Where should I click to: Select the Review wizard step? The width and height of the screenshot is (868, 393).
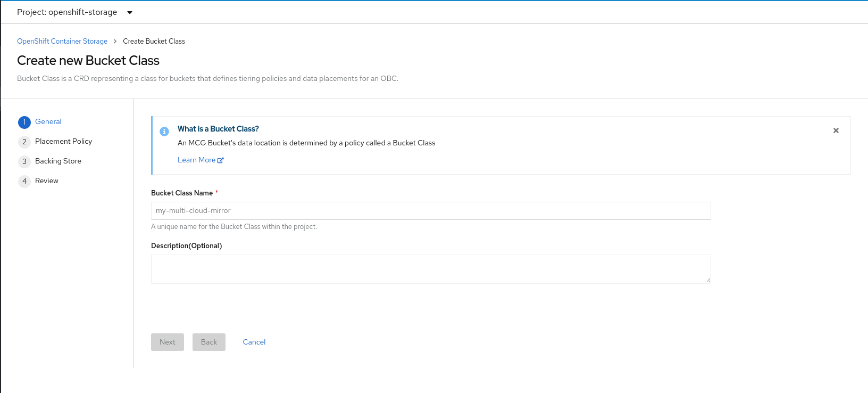[47, 181]
